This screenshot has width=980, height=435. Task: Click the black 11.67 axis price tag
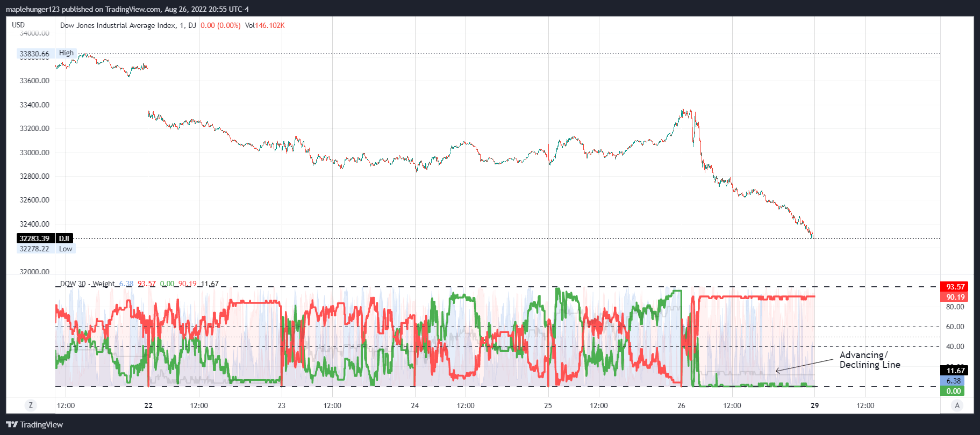(x=954, y=371)
